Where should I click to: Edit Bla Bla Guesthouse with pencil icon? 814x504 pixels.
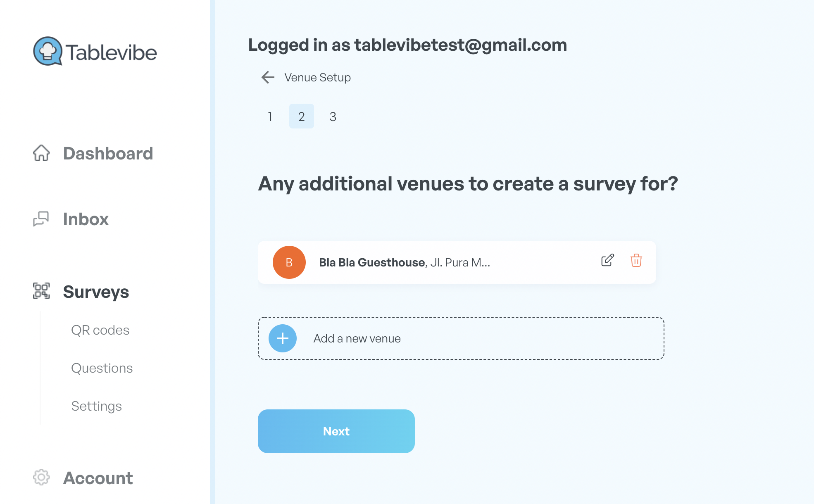coord(607,260)
